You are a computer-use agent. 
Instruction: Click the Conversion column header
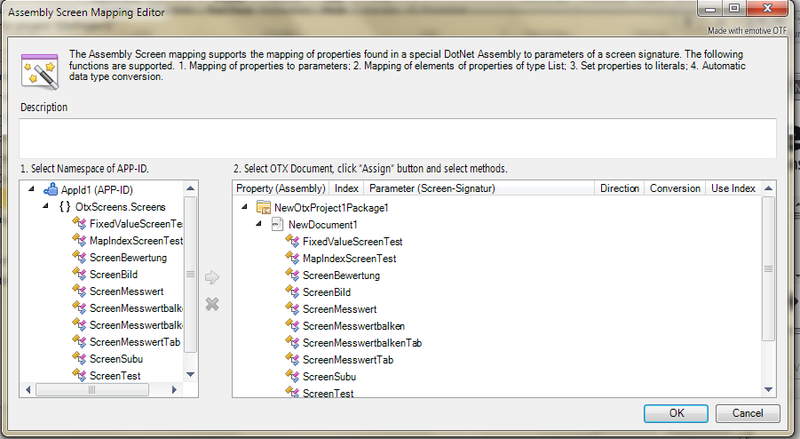[674, 188]
